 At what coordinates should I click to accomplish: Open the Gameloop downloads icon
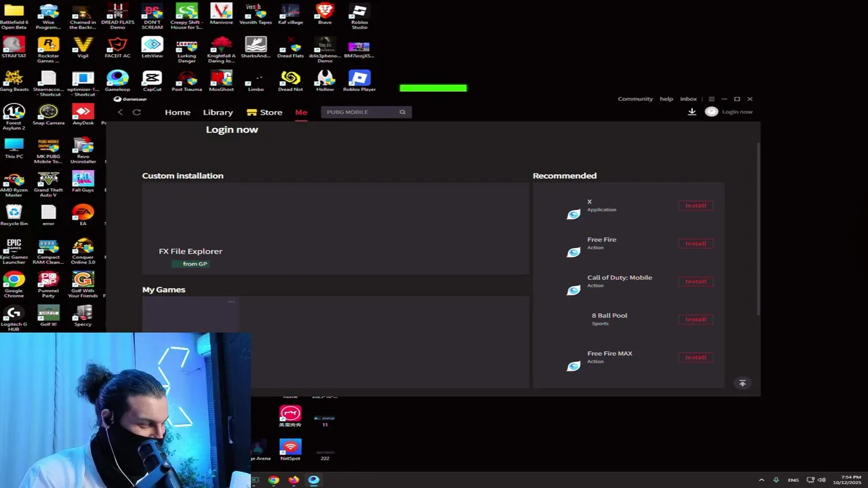point(692,112)
